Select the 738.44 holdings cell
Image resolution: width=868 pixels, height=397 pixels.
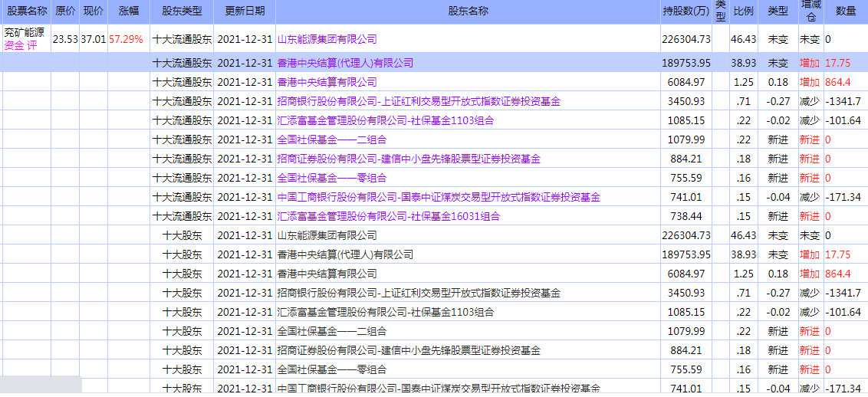tap(686, 216)
